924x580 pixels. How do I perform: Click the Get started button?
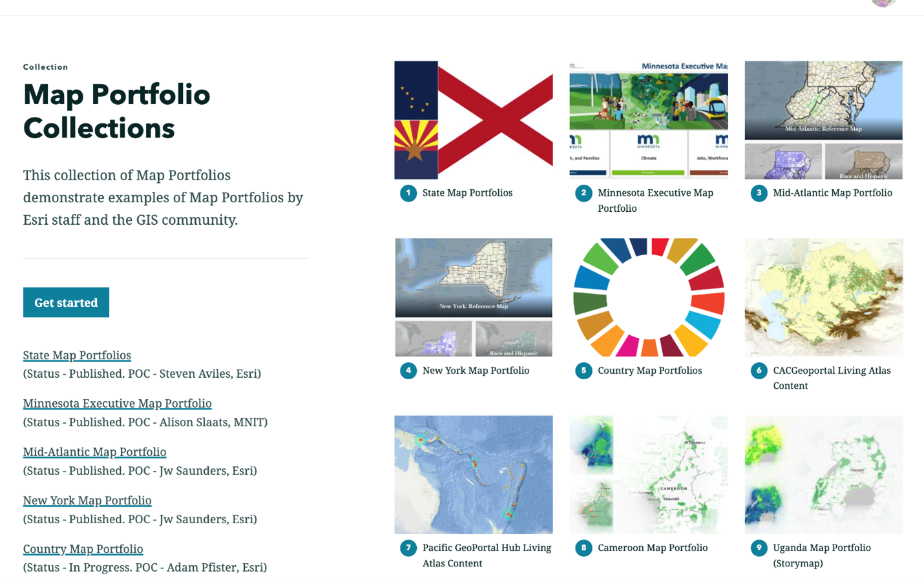point(66,302)
